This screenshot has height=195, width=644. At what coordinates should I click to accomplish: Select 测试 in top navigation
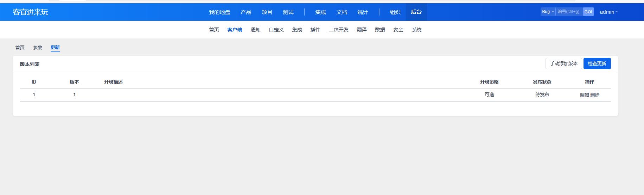(x=288, y=12)
